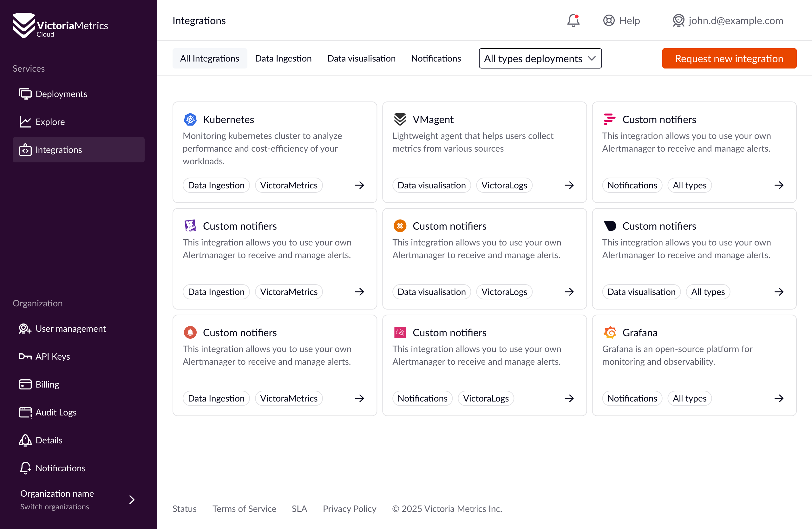Image resolution: width=812 pixels, height=529 pixels.
Task: Click the arrow on the Kubernetes card
Action: 359,185
